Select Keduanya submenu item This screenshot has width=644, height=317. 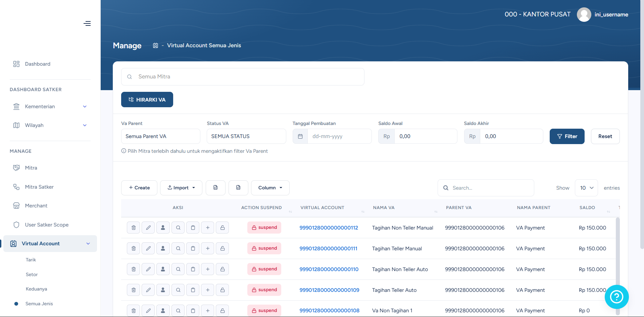tap(36, 289)
